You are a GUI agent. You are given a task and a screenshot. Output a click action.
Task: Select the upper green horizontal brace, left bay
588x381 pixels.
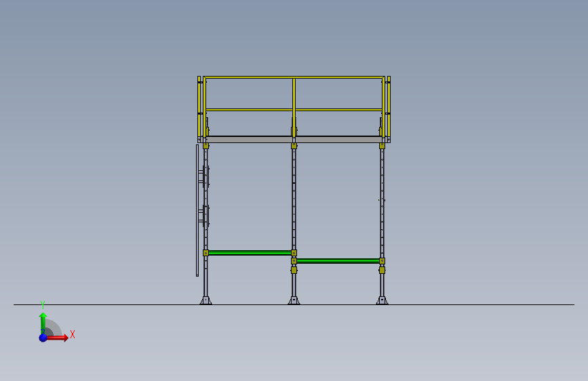[x=250, y=253]
